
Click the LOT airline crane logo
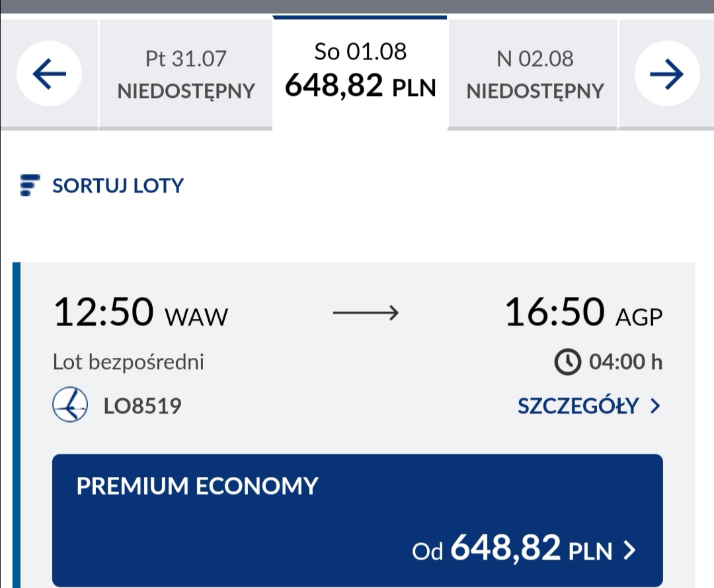70,404
